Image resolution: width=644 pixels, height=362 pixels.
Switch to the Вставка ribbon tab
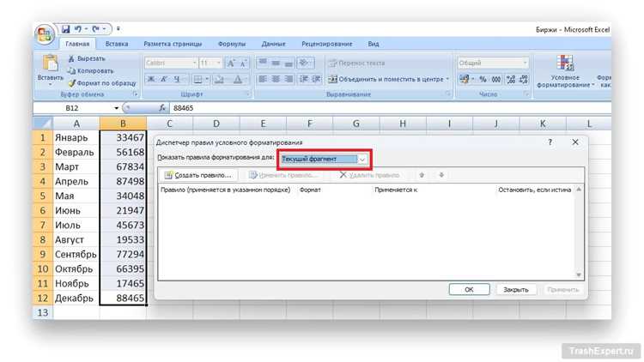[x=117, y=44]
